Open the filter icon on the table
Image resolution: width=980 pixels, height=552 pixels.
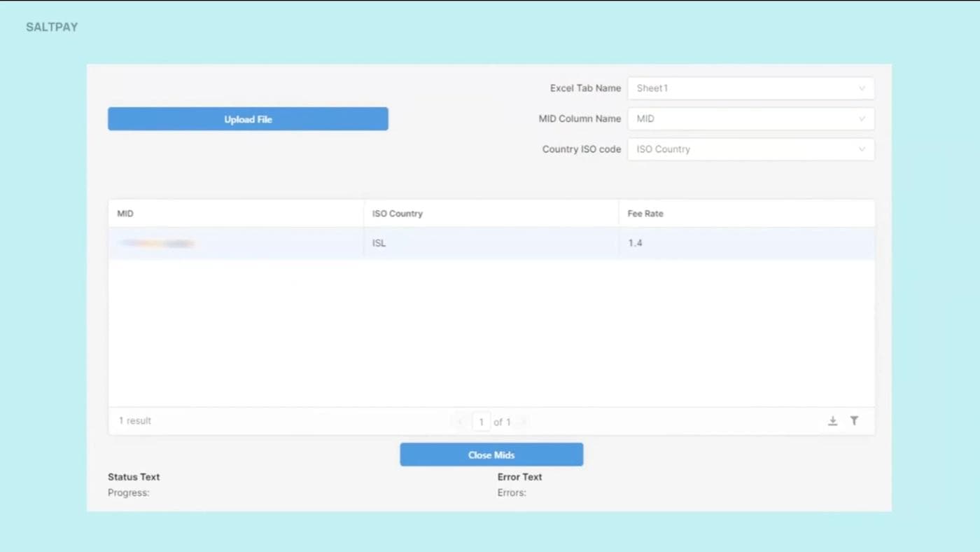pos(854,420)
